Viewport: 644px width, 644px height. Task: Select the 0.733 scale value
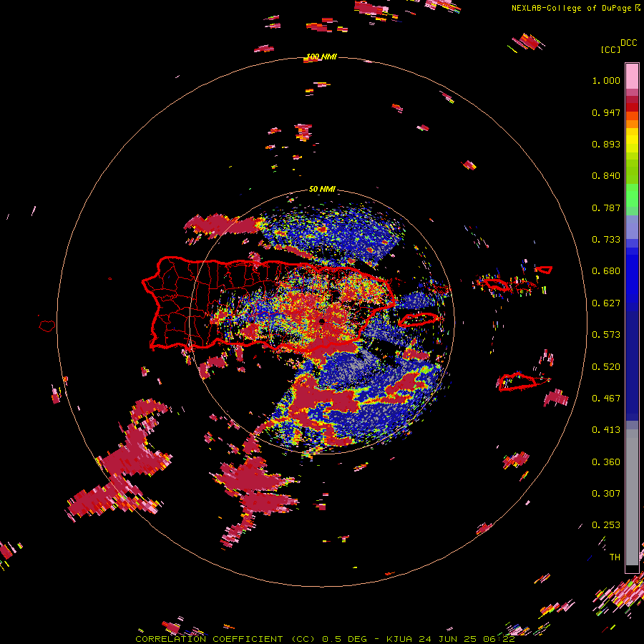pos(606,240)
